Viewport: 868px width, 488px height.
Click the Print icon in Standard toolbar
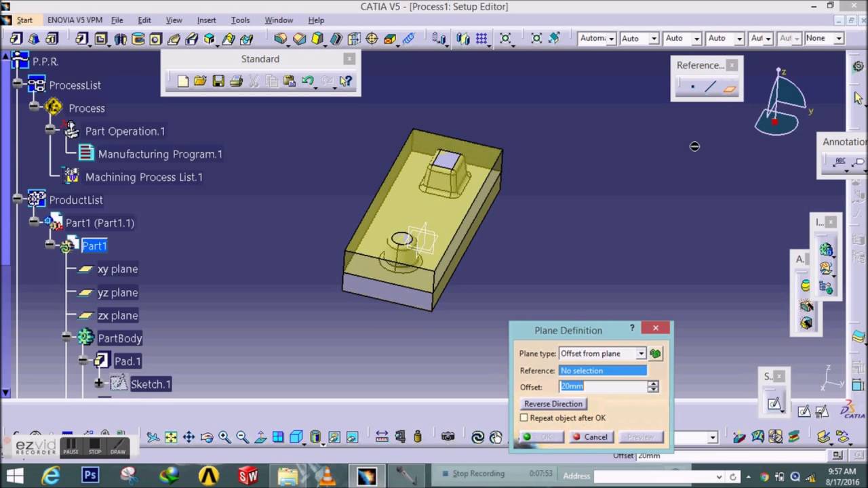point(236,81)
